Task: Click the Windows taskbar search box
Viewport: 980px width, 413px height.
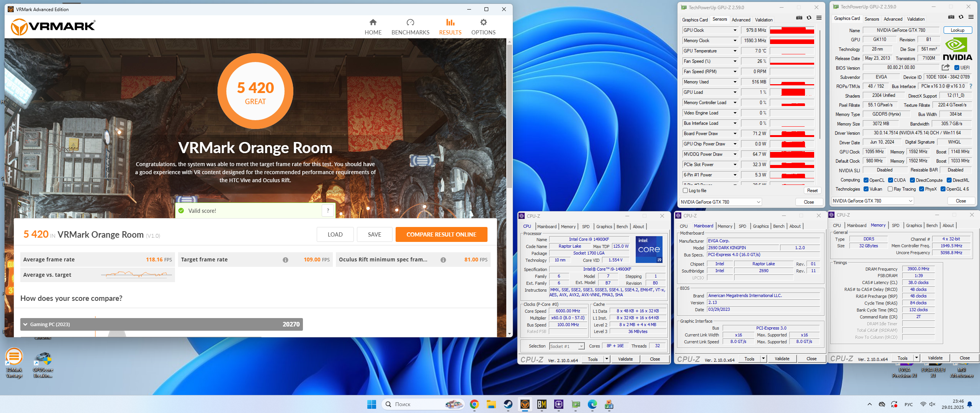Action: point(423,404)
